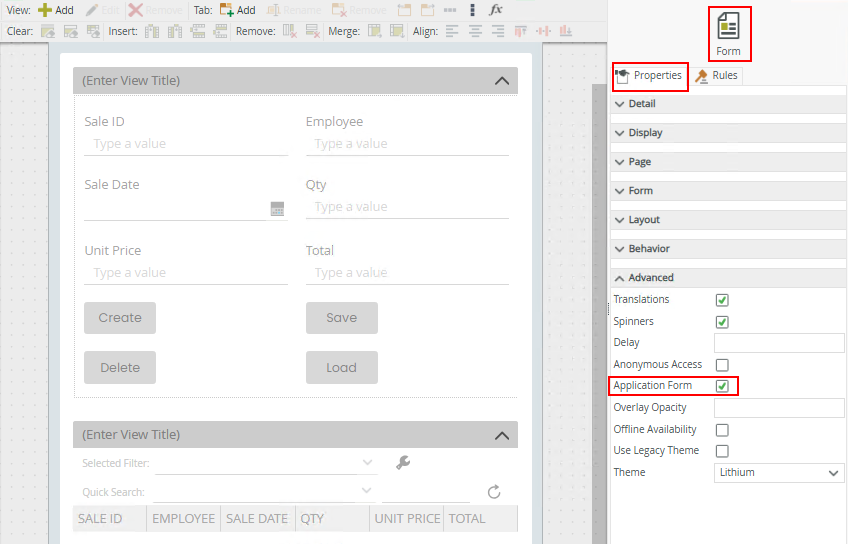Click the wrench filter configuration icon

click(403, 462)
